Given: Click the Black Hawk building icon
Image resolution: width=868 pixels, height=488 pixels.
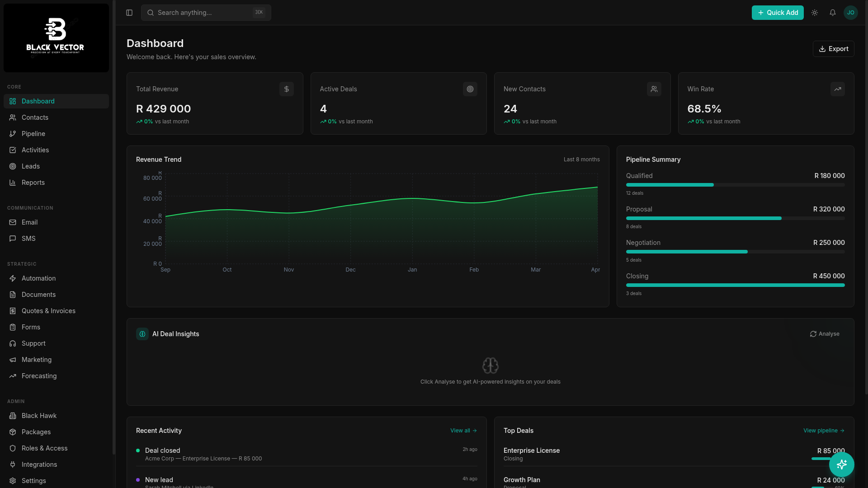Looking at the screenshot, I should click(x=13, y=416).
